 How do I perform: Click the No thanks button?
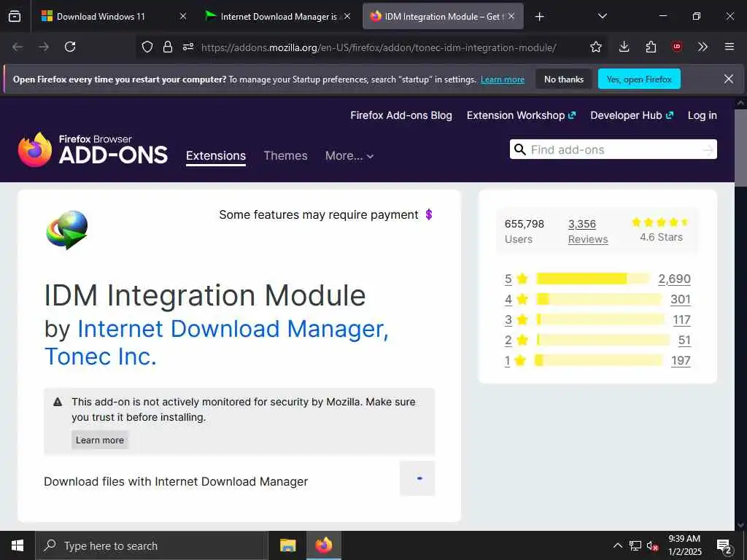click(x=564, y=79)
